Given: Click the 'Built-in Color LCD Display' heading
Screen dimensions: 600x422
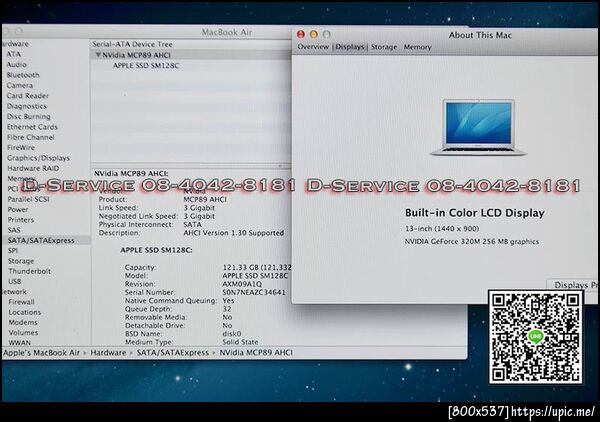Looking at the screenshot, I should coord(474,213).
